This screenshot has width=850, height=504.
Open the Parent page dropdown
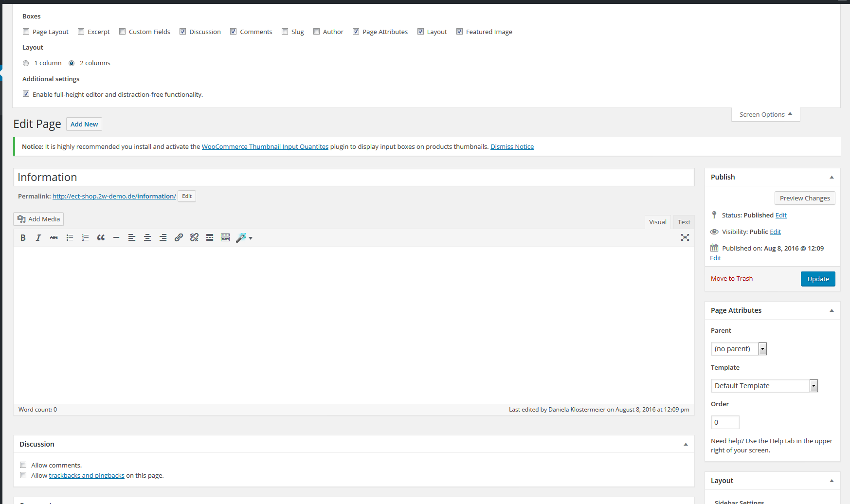(x=739, y=349)
